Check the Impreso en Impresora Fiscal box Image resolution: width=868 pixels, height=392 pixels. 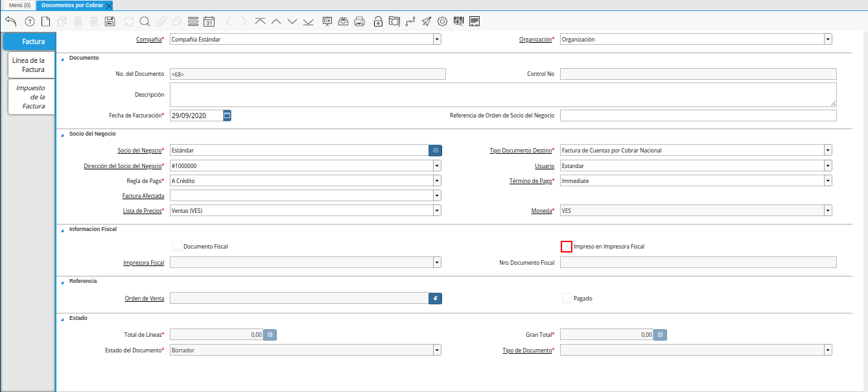pos(567,246)
